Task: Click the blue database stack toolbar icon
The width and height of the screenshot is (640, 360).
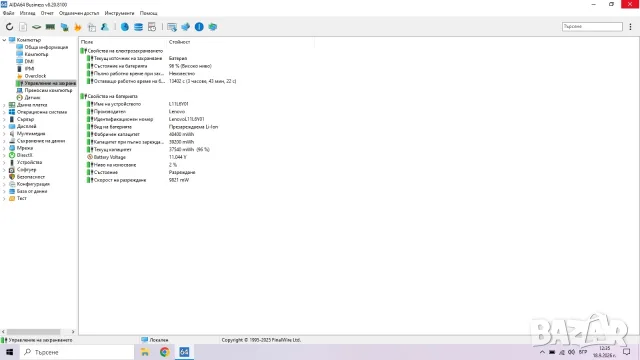Action: tap(138, 27)
